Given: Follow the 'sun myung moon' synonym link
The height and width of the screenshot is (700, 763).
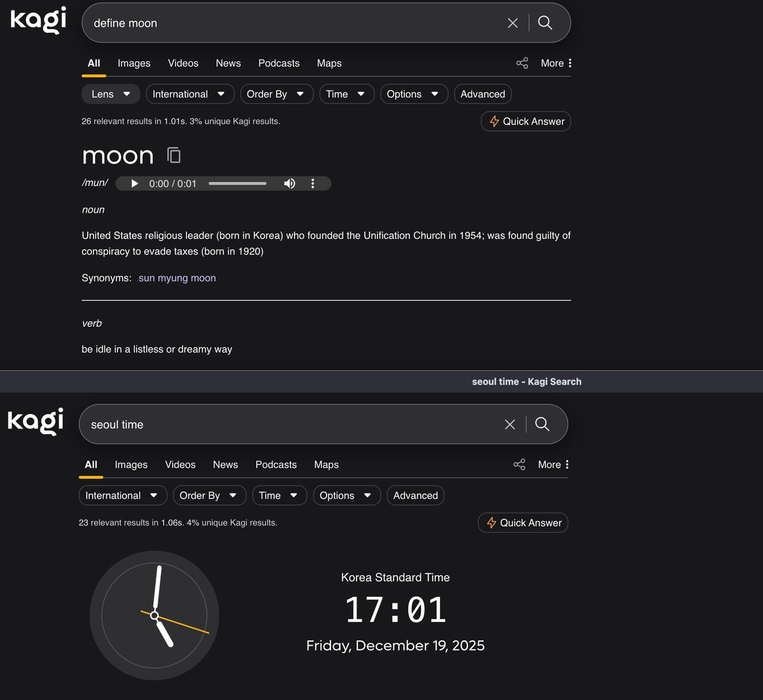Looking at the screenshot, I should point(177,278).
